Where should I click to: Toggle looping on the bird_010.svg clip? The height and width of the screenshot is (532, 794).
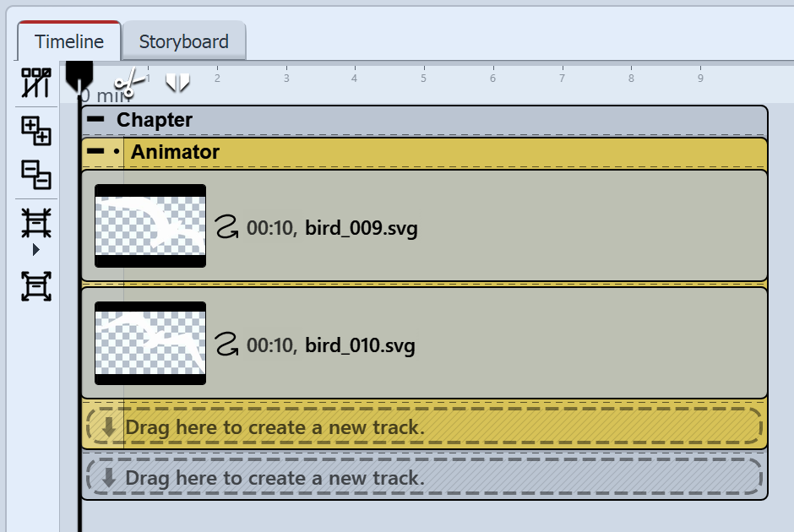click(229, 345)
